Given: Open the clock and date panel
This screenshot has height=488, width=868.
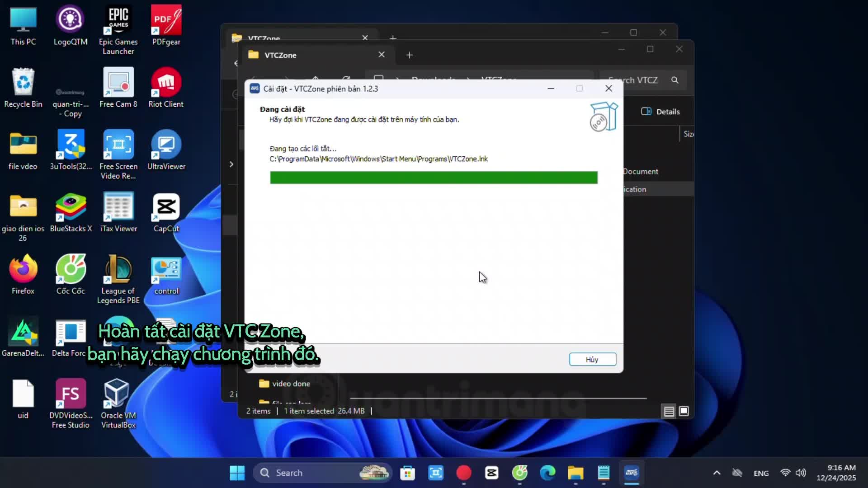Looking at the screenshot, I should [x=836, y=473].
